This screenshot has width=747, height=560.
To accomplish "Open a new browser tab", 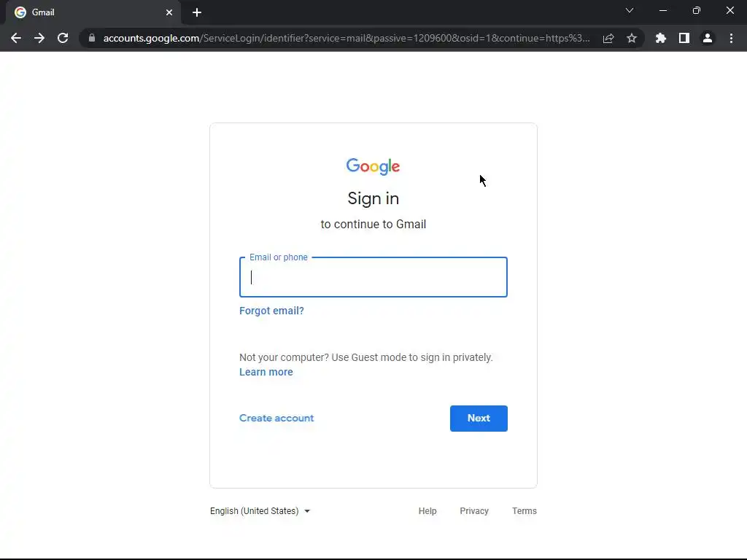I will (197, 12).
